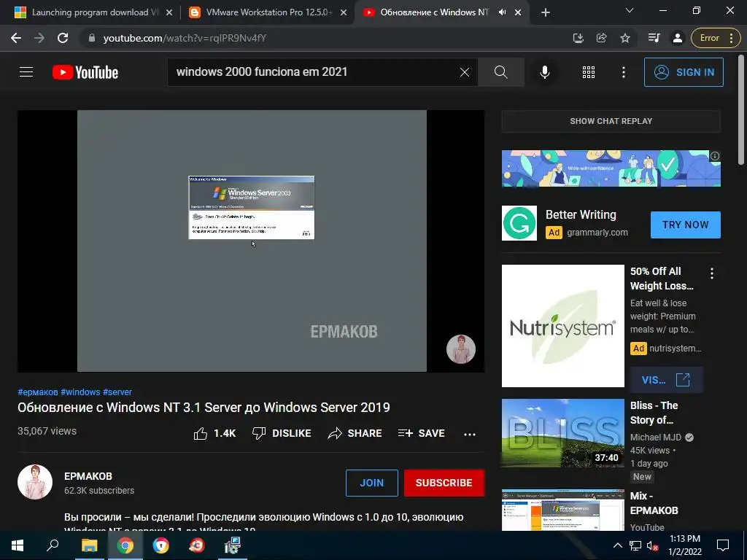Click Chrome icon in taskbar
The width and height of the screenshot is (747, 560).
coord(125,545)
